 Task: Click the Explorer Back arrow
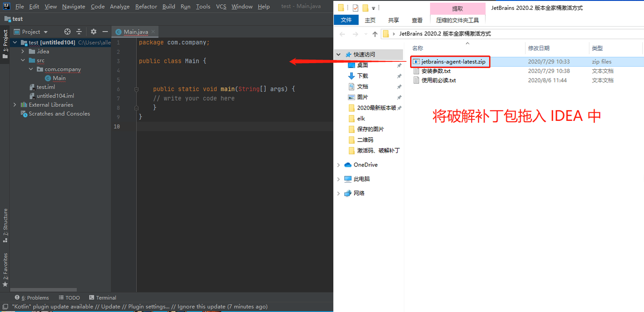[x=342, y=34]
